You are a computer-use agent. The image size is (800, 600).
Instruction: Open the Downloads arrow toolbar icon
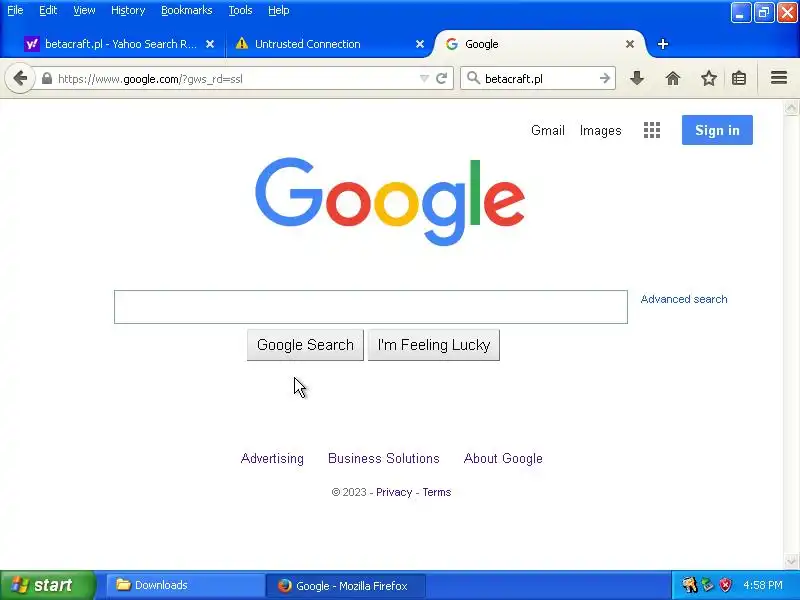pyautogui.click(x=637, y=78)
